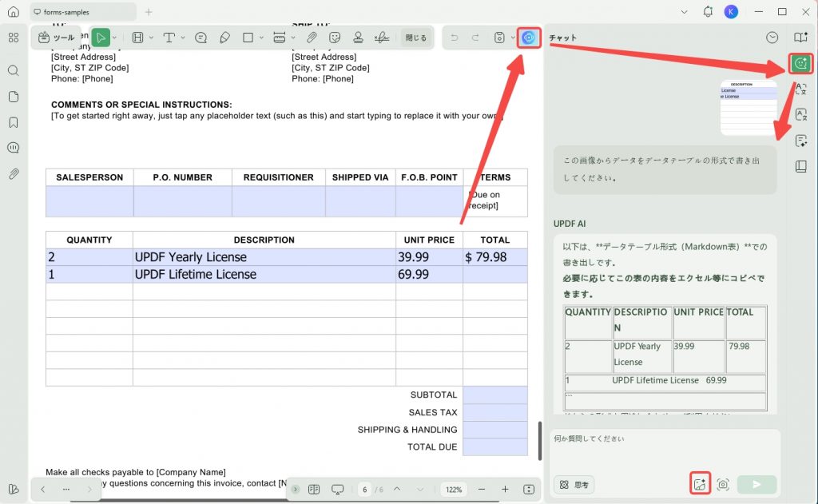Switch to the forms-samples tab
This screenshot has width=818, height=504.
click(x=83, y=12)
